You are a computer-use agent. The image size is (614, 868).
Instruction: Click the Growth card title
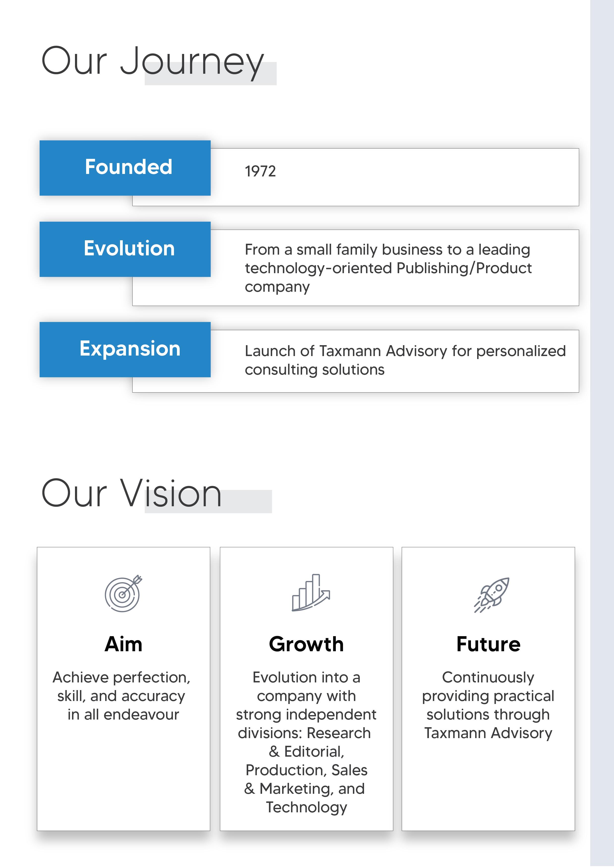(306, 644)
